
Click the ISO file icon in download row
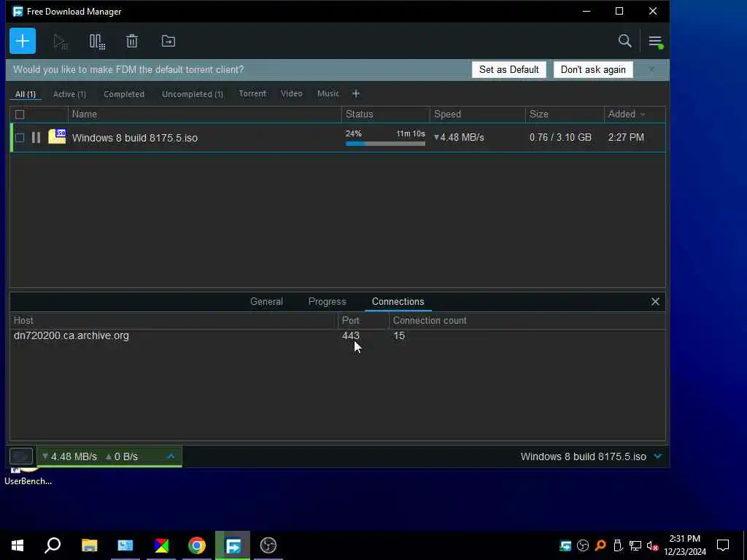click(57, 136)
